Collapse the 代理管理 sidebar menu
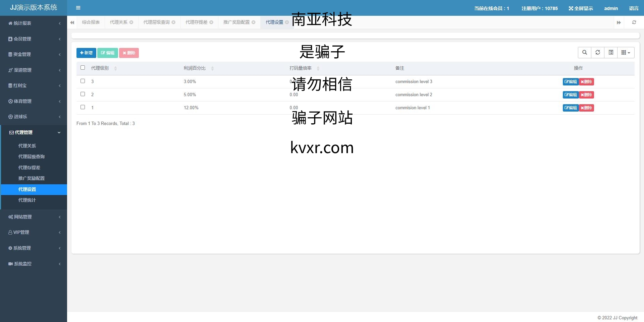The height and width of the screenshot is (322, 644). pos(34,132)
